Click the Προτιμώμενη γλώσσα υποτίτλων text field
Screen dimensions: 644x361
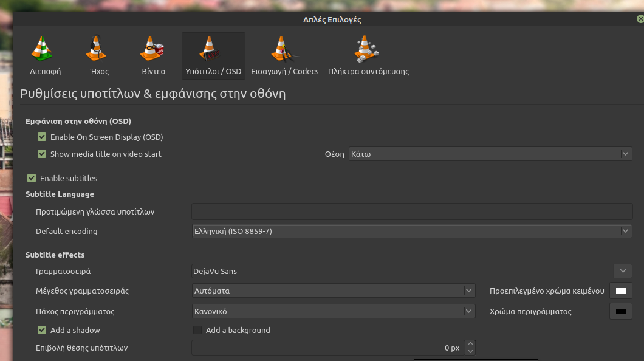click(411, 211)
